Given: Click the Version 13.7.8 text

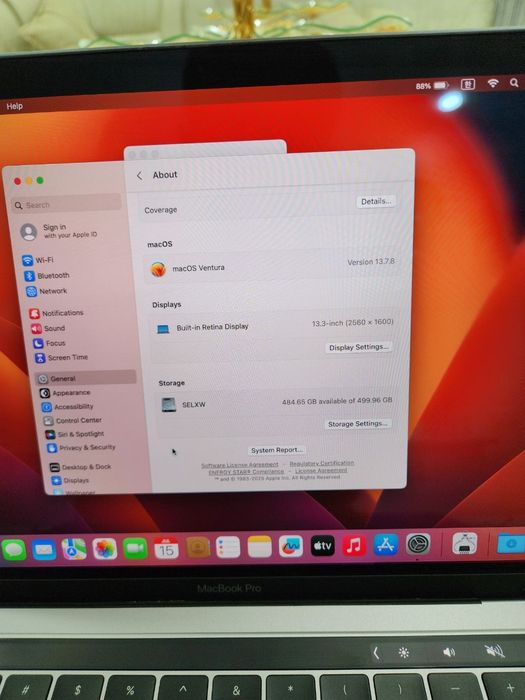Looking at the screenshot, I should (x=371, y=262).
